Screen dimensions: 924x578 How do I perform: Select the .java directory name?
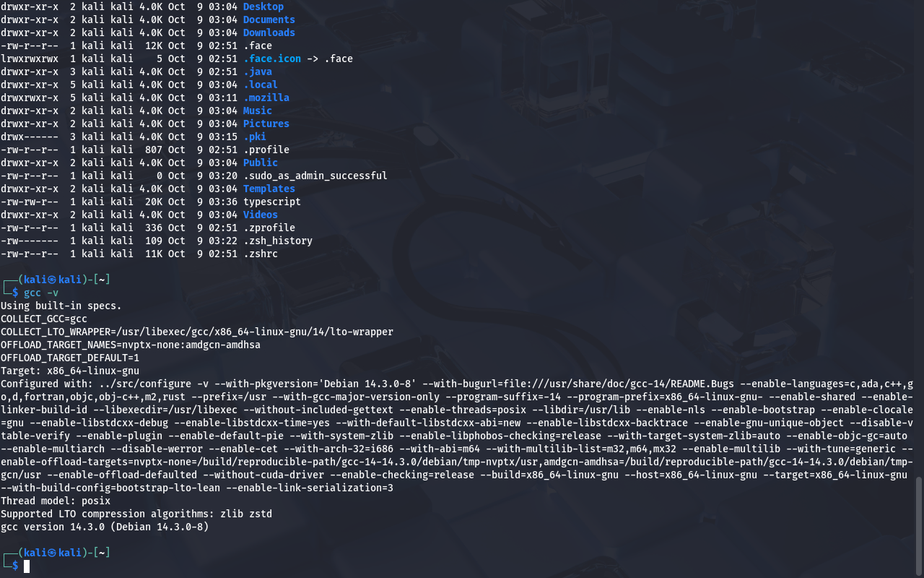tap(257, 72)
